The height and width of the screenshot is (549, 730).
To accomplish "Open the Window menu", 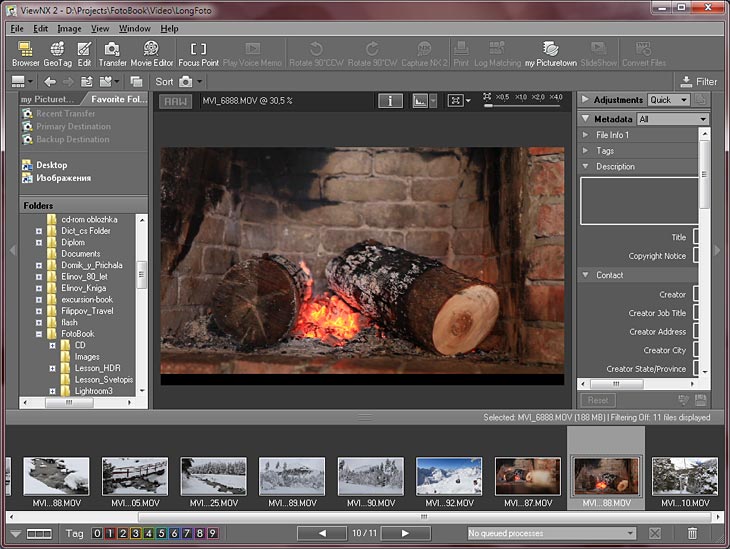I will pos(135,28).
